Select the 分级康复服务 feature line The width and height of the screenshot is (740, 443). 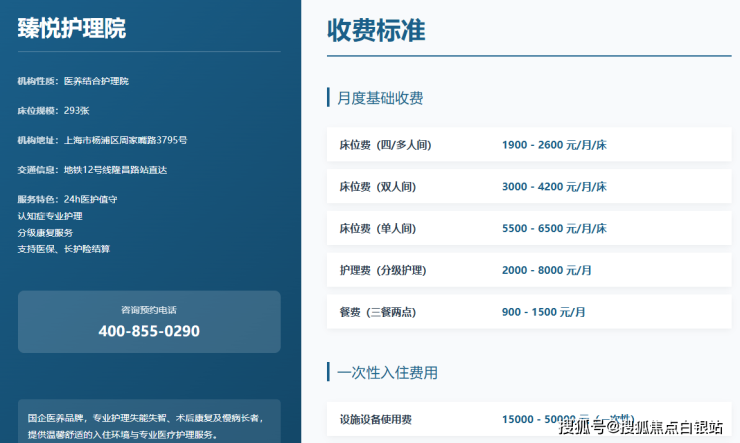[45, 233]
